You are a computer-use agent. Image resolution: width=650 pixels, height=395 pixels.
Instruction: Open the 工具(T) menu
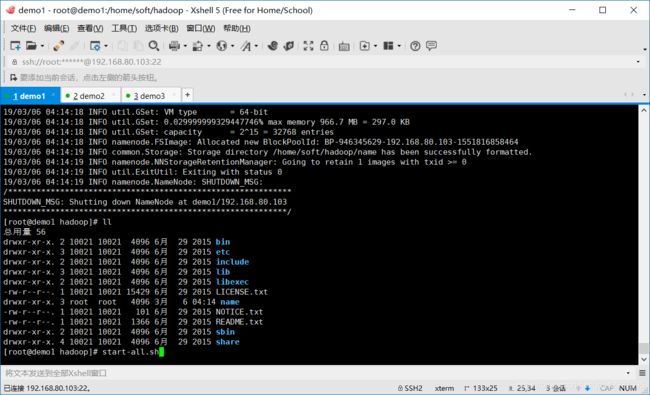[124, 28]
